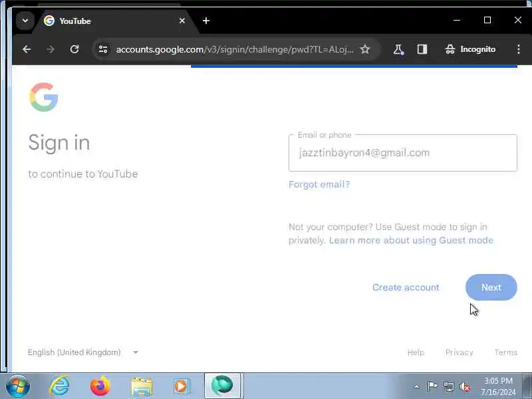This screenshot has height=399, width=532.
Task: Open the taskbar clock showing 3:05 PM
Action: click(498, 386)
